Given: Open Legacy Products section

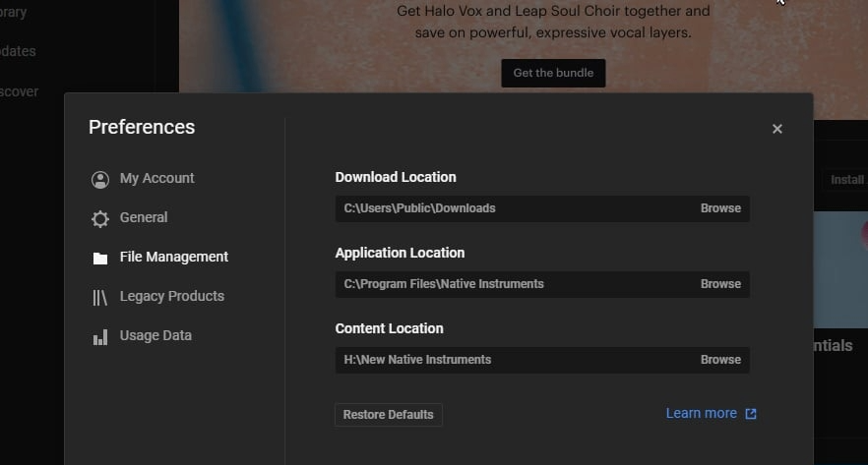Looking at the screenshot, I should [172, 296].
